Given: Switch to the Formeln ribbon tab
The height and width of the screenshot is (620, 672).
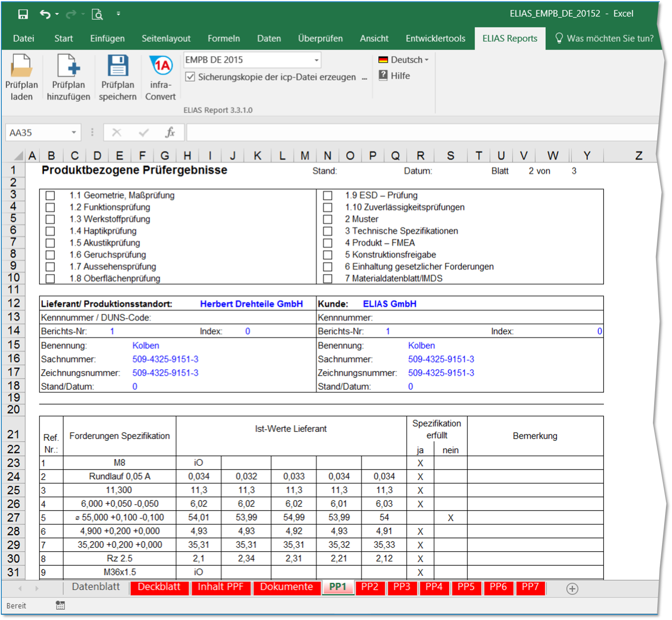Looking at the screenshot, I should [x=224, y=39].
